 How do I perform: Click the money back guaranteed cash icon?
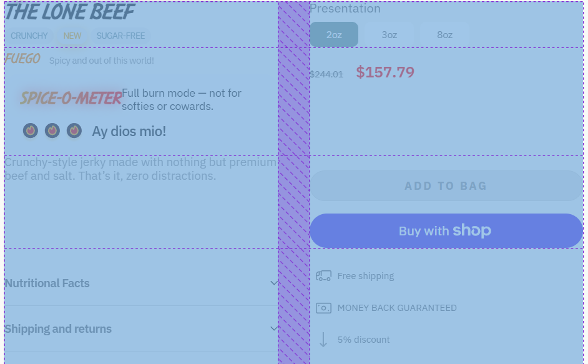323,308
